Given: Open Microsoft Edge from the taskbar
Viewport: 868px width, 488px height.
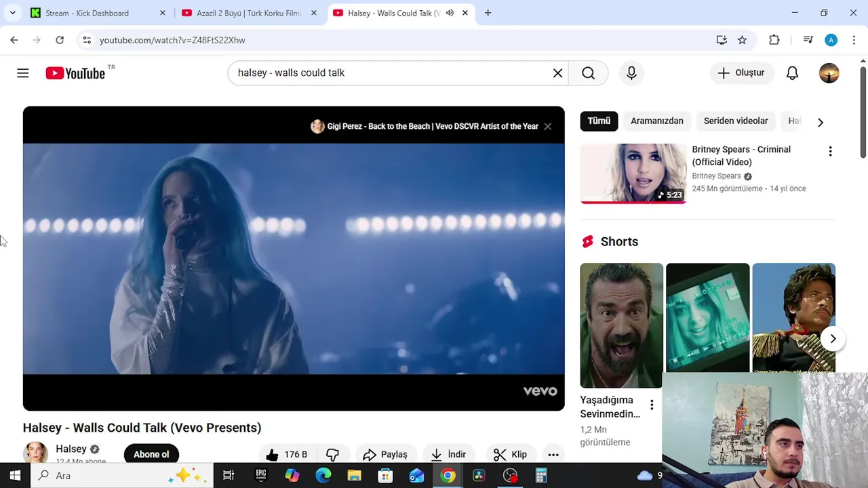Looking at the screenshot, I should click(323, 475).
